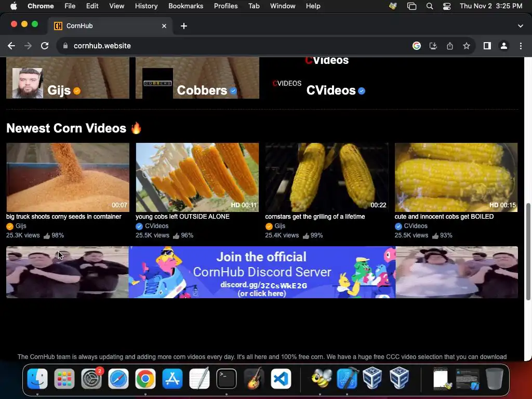
Task: Play cute and innocent cobs get BOILED thumbnail
Action: [x=456, y=177]
